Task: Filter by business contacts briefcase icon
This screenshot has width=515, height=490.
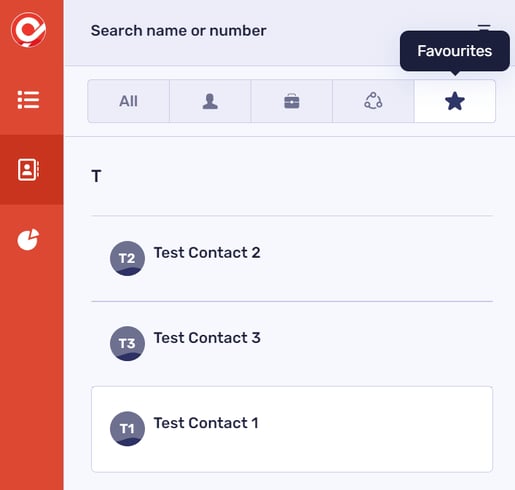Action: [292, 101]
